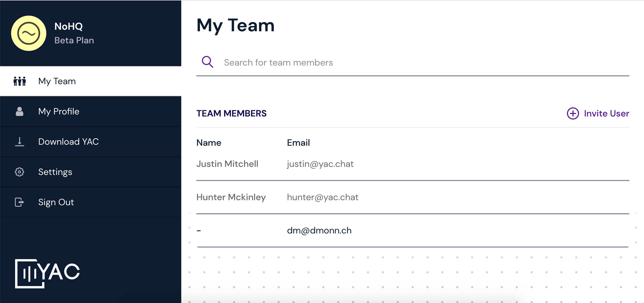Click the YAC logo in sidebar
The height and width of the screenshot is (303, 644).
pyautogui.click(x=47, y=274)
